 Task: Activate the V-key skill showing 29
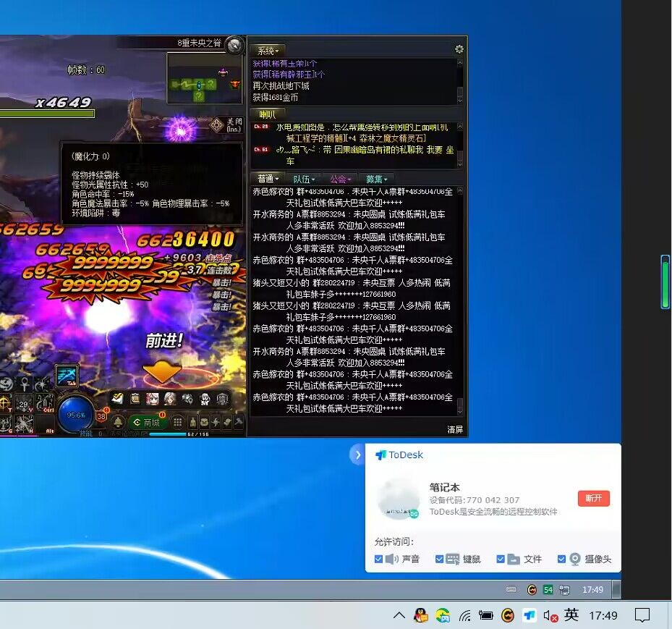(x=24, y=403)
